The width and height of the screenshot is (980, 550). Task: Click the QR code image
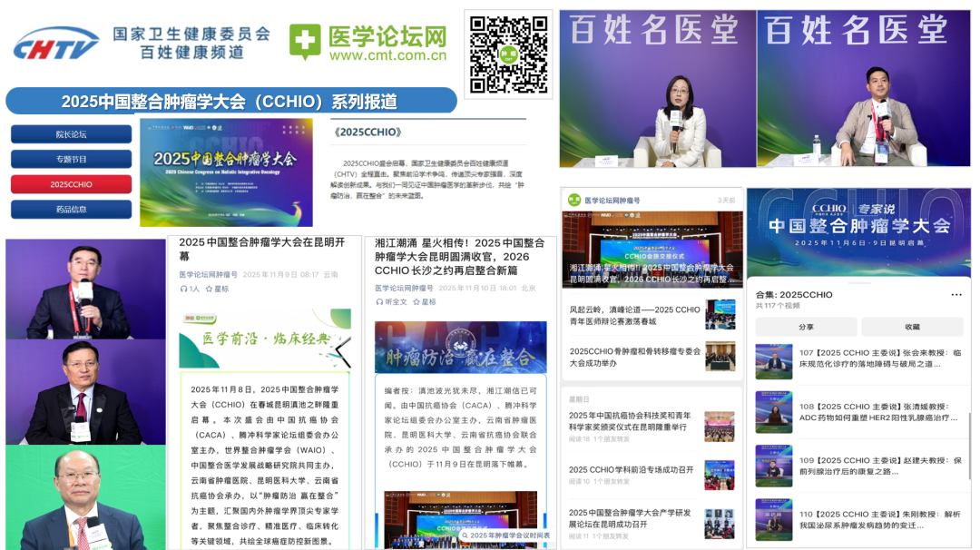point(509,54)
